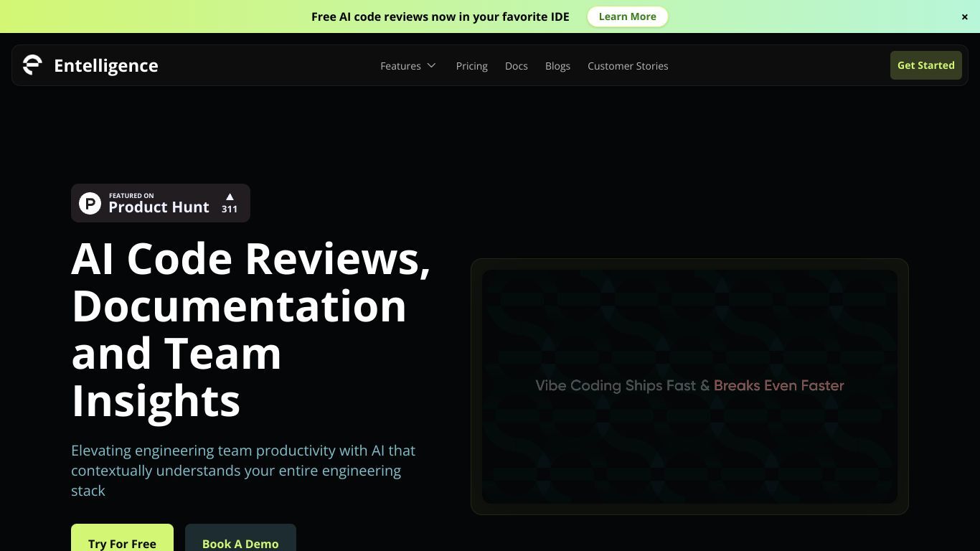Viewport: 980px width, 551px height.
Task: Click the Product Hunt upvote arrow
Action: click(x=230, y=197)
